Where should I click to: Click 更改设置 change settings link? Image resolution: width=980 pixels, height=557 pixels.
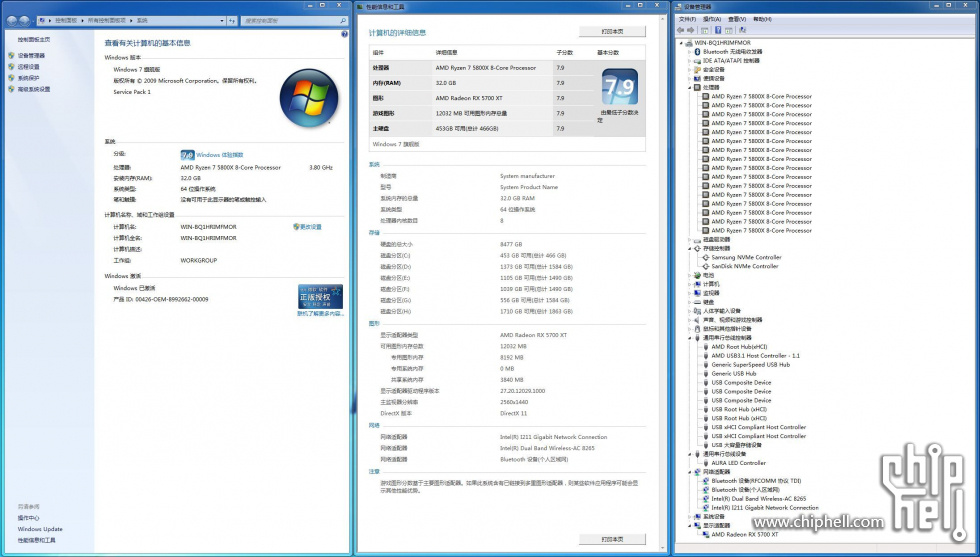pos(310,227)
